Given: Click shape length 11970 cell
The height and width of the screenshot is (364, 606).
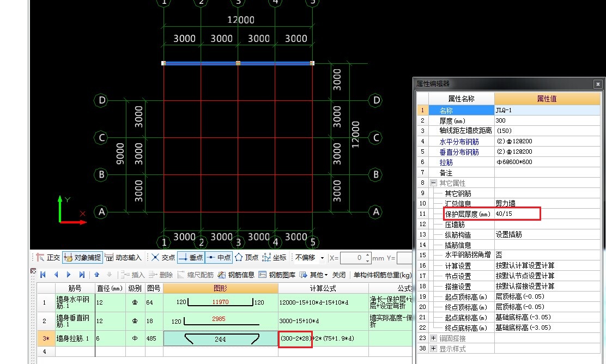Looking at the screenshot, I should (x=220, y=302).
